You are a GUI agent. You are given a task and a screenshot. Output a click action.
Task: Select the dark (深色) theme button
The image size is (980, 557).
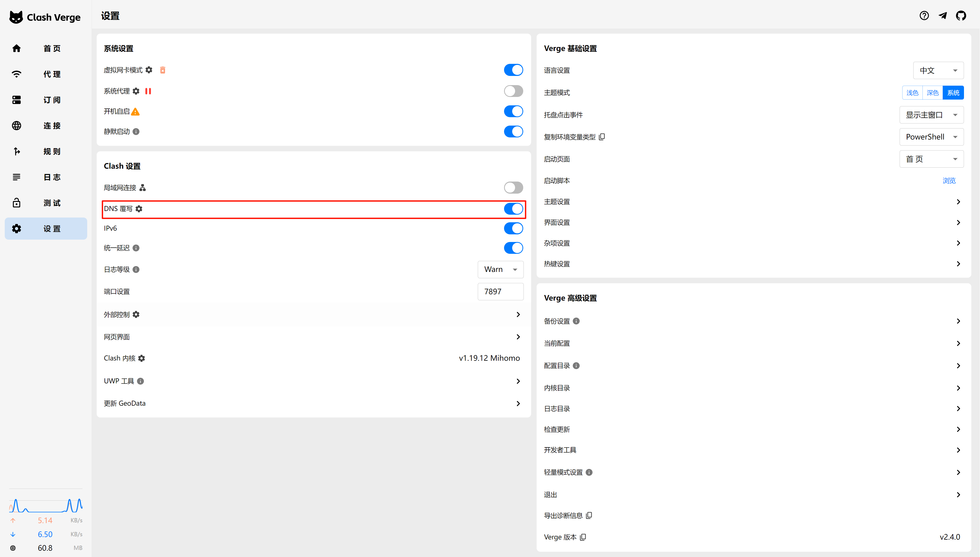932,93
